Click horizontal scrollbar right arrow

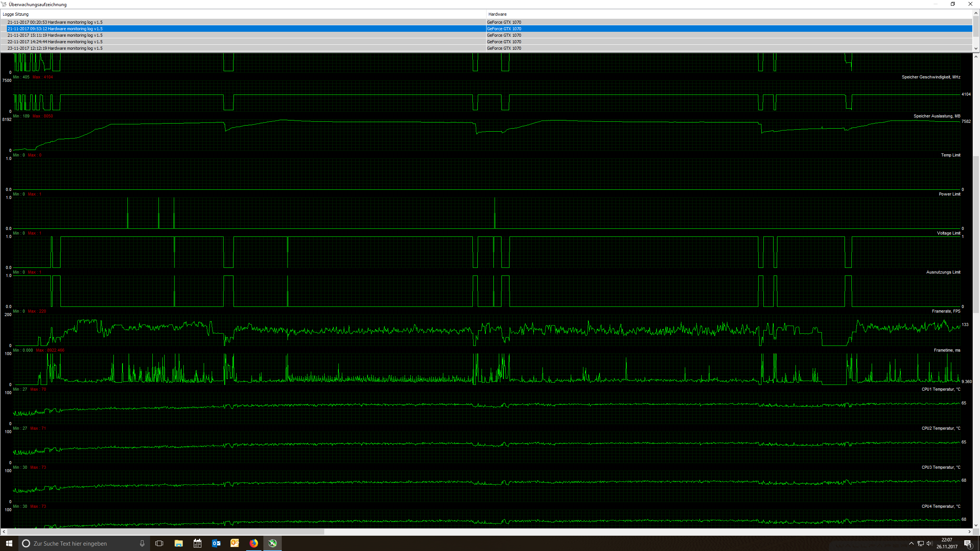[x=970, y=531]
